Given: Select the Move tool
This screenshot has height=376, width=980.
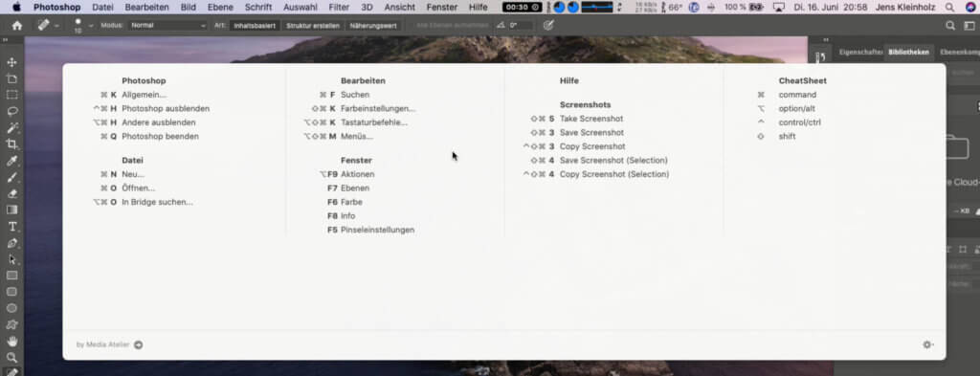Looking at the screenshot, I should click(x=11, y=62).
